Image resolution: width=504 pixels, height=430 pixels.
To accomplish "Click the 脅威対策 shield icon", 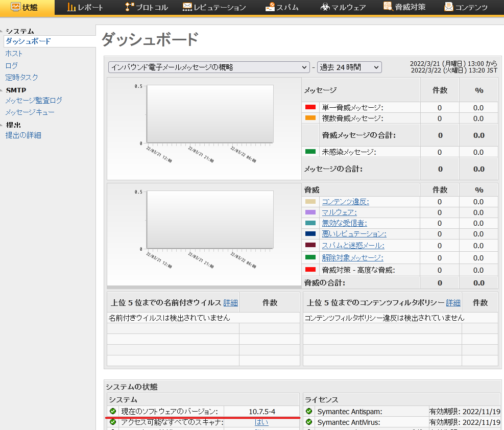I will (x=388, y=7).
